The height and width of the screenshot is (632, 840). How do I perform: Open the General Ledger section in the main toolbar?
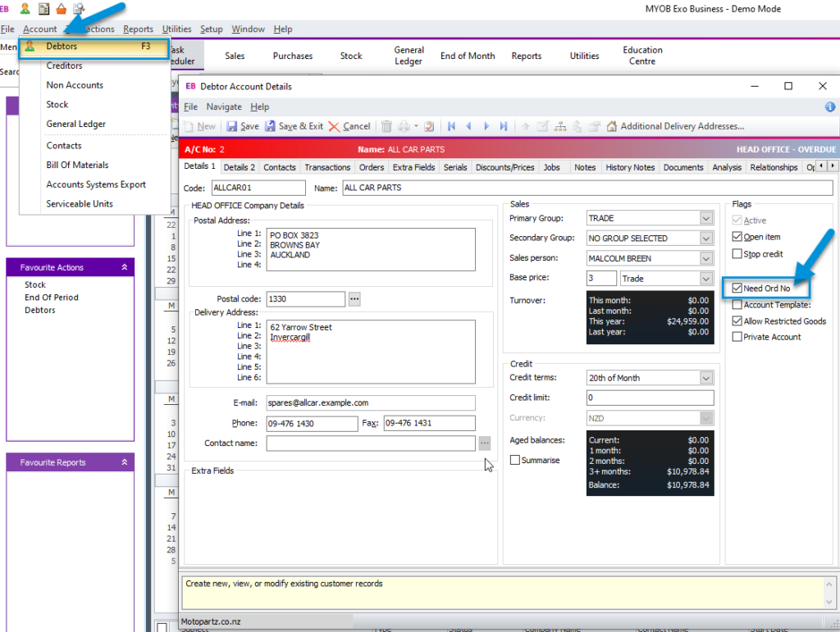click(409, 56)
